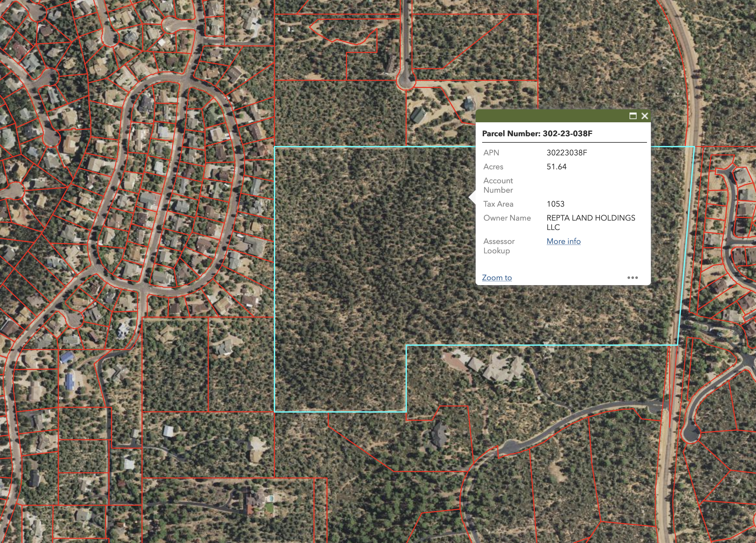756x543 pixels.
Task: Open the popup's three-dot actions menu
Action: click(632, 278)
